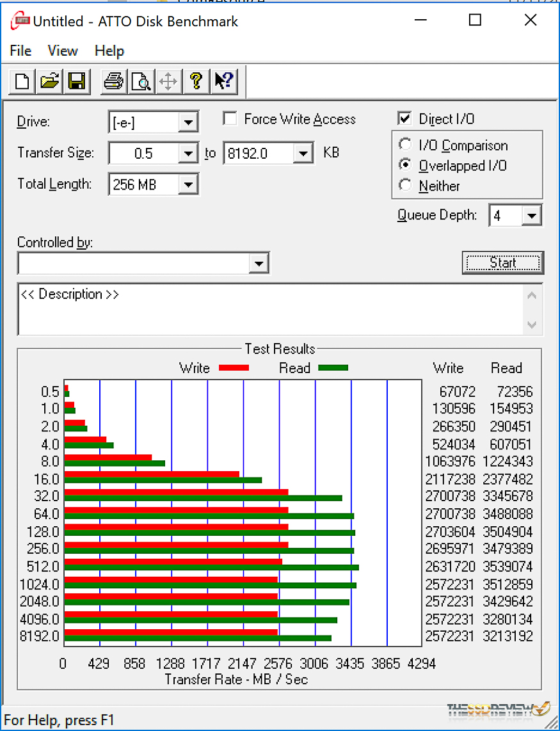Click the Read column header in results

506,368
